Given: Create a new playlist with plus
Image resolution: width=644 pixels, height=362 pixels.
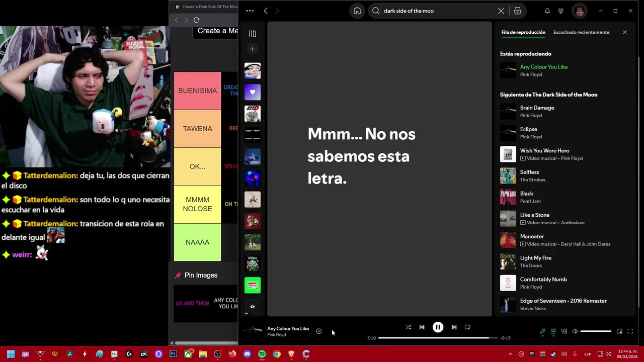Looking at the screenshot, I should 253,49.
